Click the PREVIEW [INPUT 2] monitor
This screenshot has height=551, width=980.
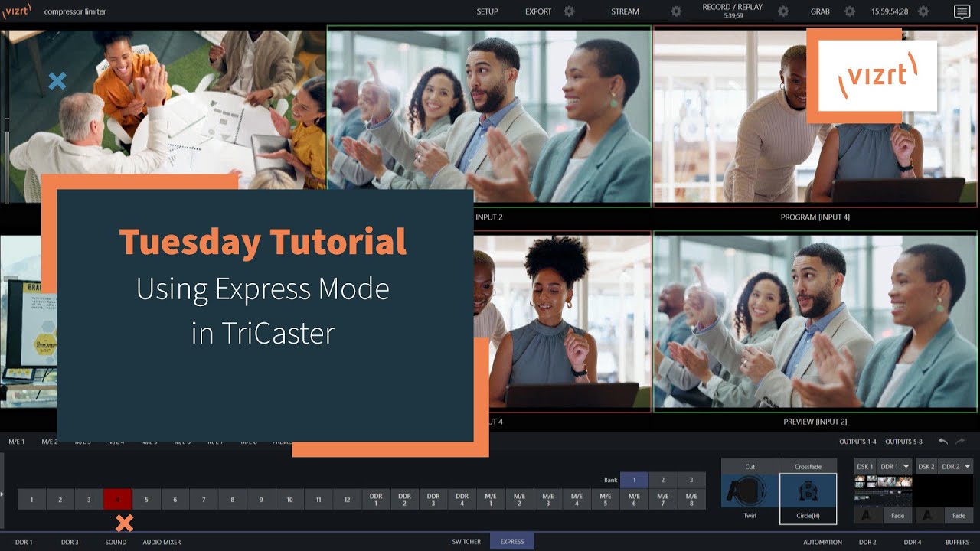point(816,321)
